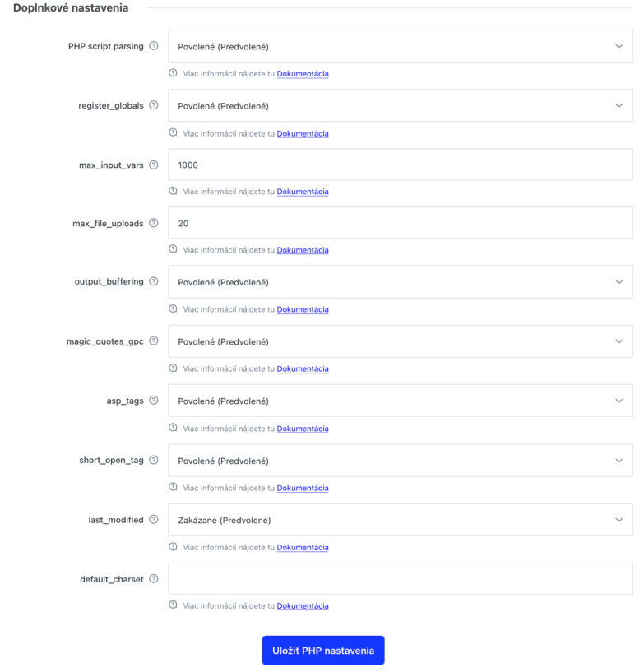Image resolution: width=644 pixels, height=672 pixels.
Task: Click the empty default_charset input field
Action: tap(401, 578)
